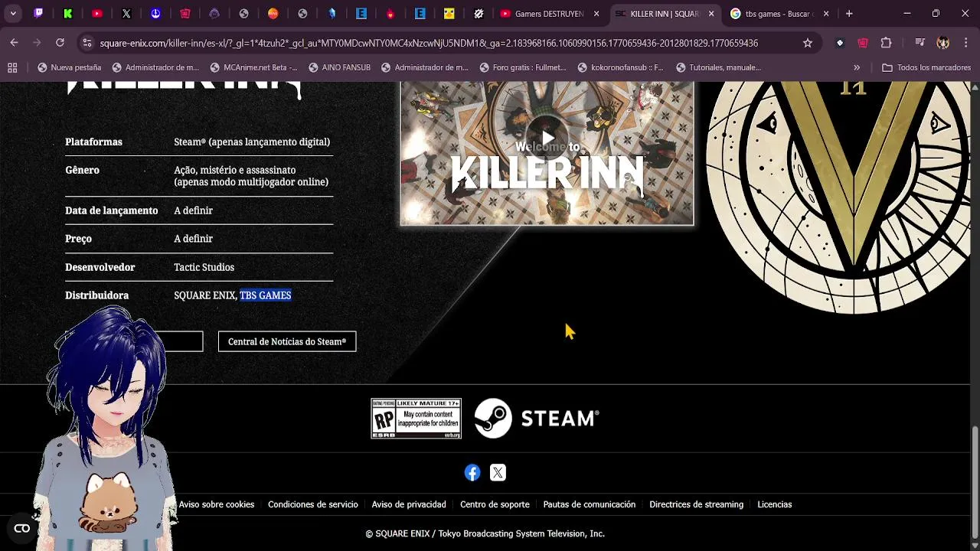Open a new browser tab
The height and width of the screenshot is (551, 980).
[x=849, y=14]
